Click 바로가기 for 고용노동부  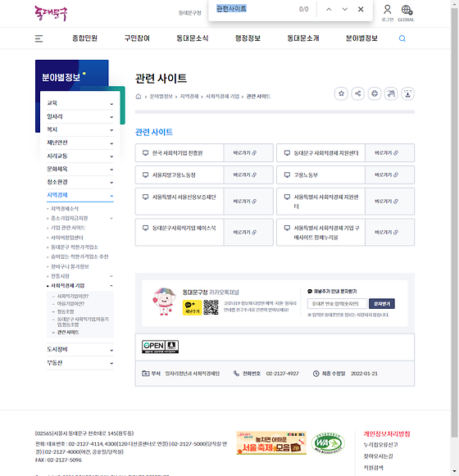click(389, 175)
